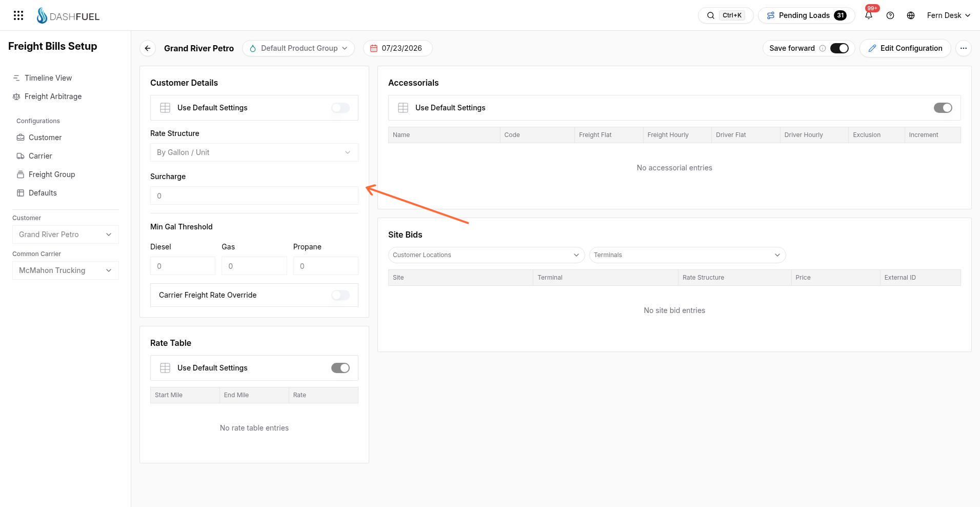This screenshot has width=980, height=507.
Task: Open the Grand River Petro customer dropdown
Action: (x=66, y=235)
